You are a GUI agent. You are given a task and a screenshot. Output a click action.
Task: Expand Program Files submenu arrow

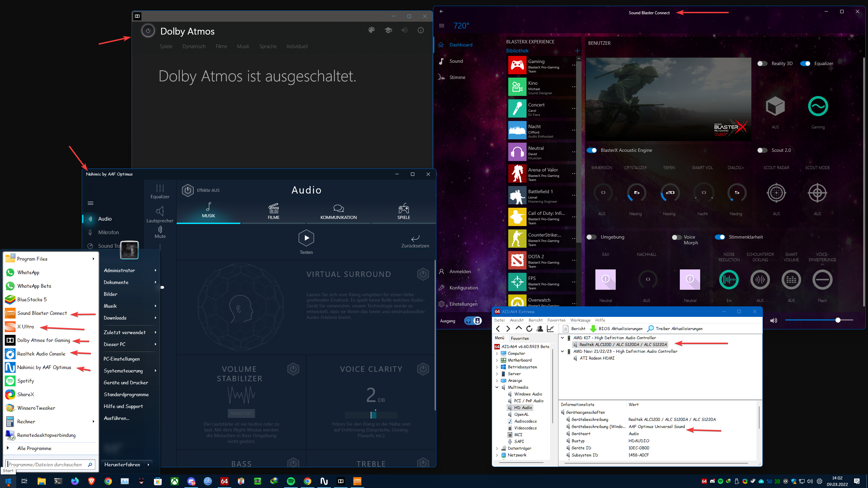[x=93, y=259]
